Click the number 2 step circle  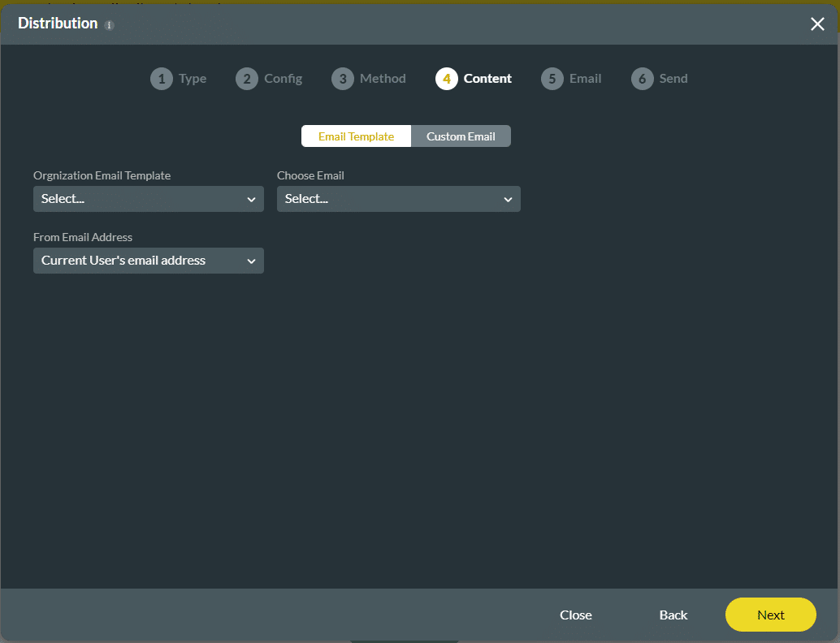tap(247, 79)
